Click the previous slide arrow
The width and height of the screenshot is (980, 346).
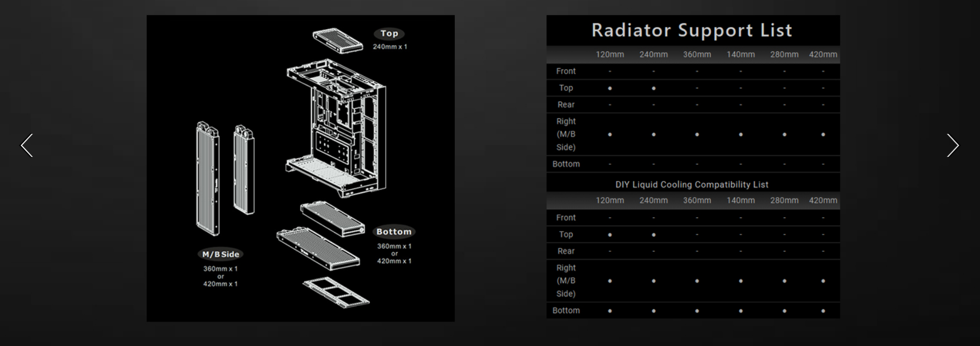point(27,145)
